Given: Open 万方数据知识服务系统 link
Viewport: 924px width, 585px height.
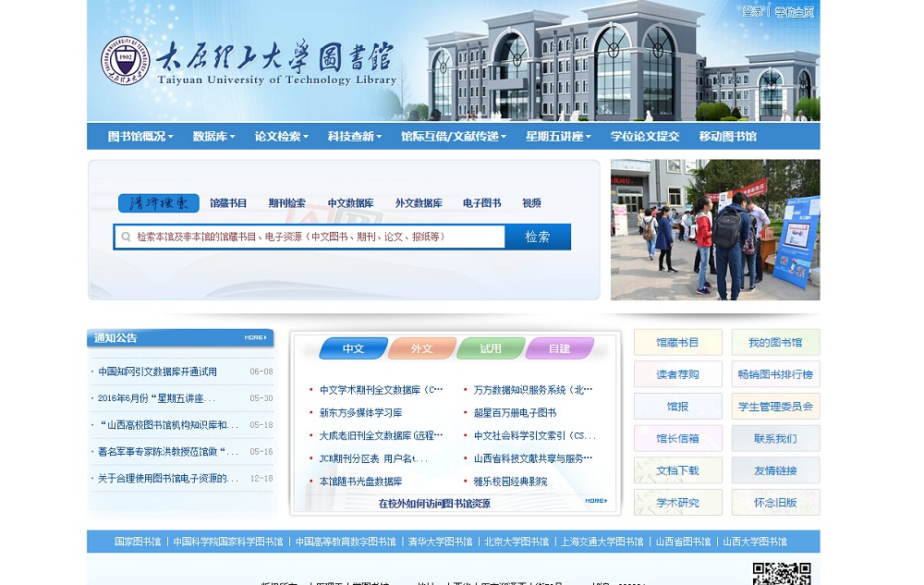Looking at the screenshot, I should pyautogui.click(x=533, y=390).
